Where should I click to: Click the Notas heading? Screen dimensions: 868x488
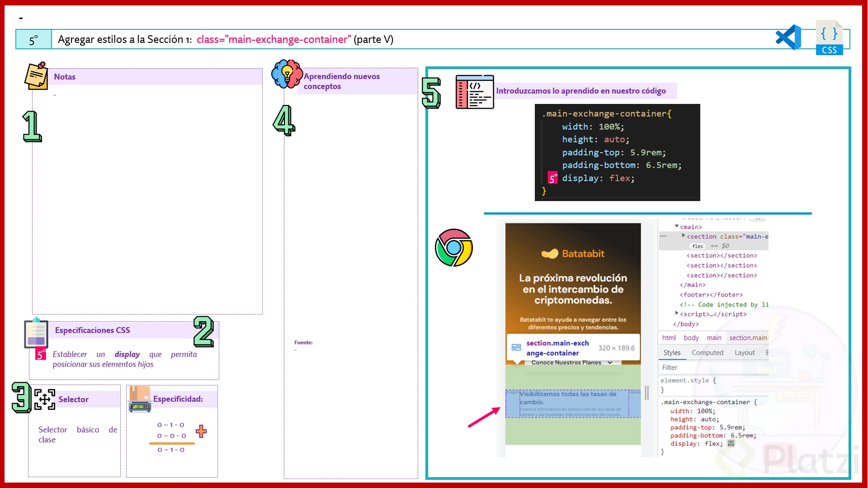click(x=65, y=76)
